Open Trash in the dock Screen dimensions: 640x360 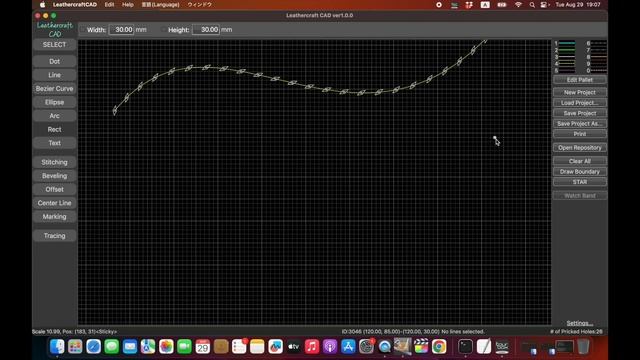(584, 347)
